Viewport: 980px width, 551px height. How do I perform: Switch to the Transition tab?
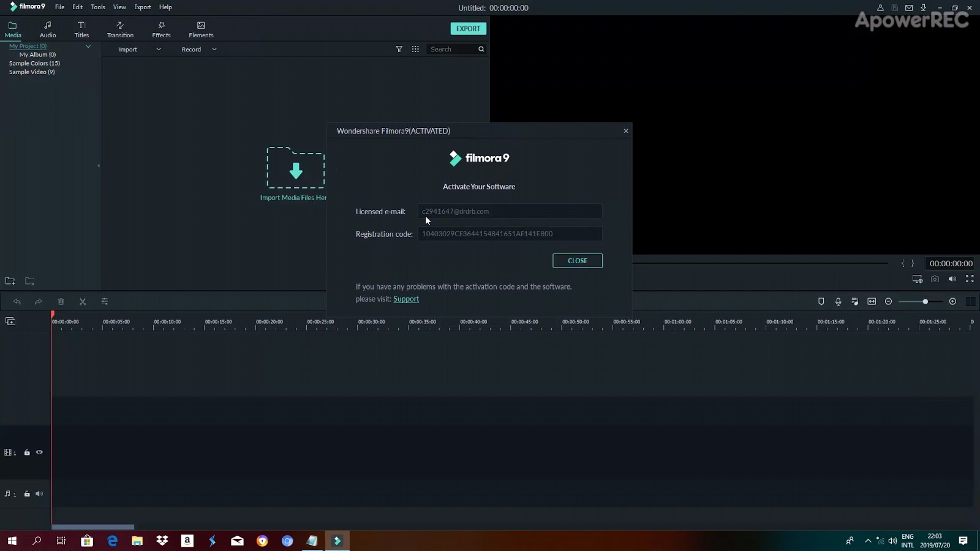click(x=120, y=29)
